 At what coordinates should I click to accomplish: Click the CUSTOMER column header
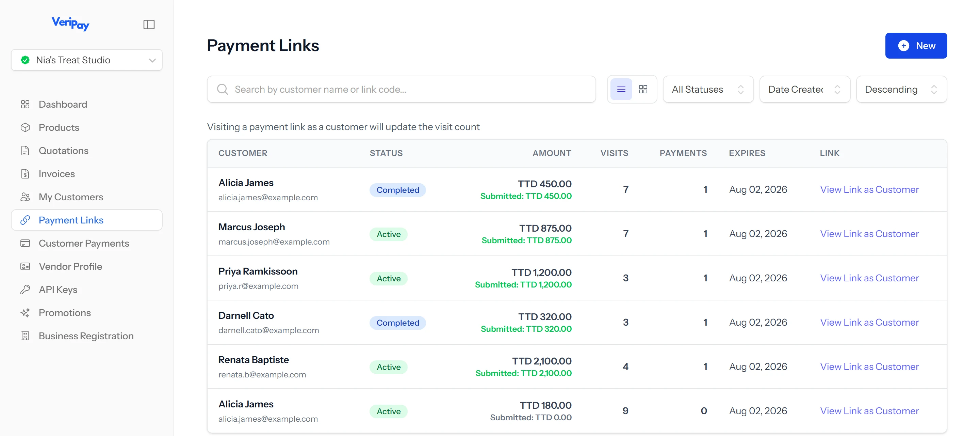[243, 153]
